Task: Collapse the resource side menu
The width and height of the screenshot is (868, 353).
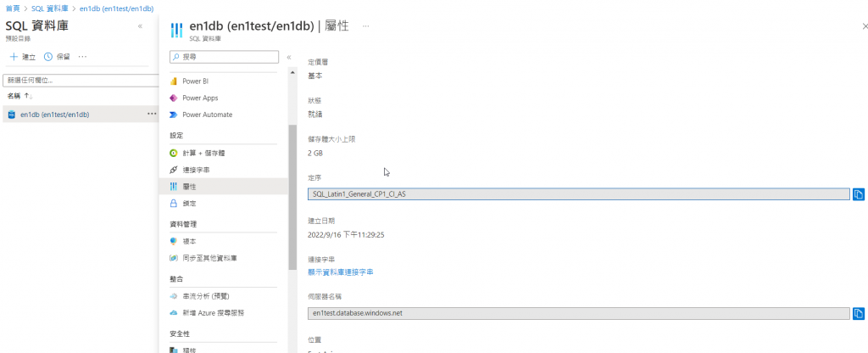Action: (288, 57)
